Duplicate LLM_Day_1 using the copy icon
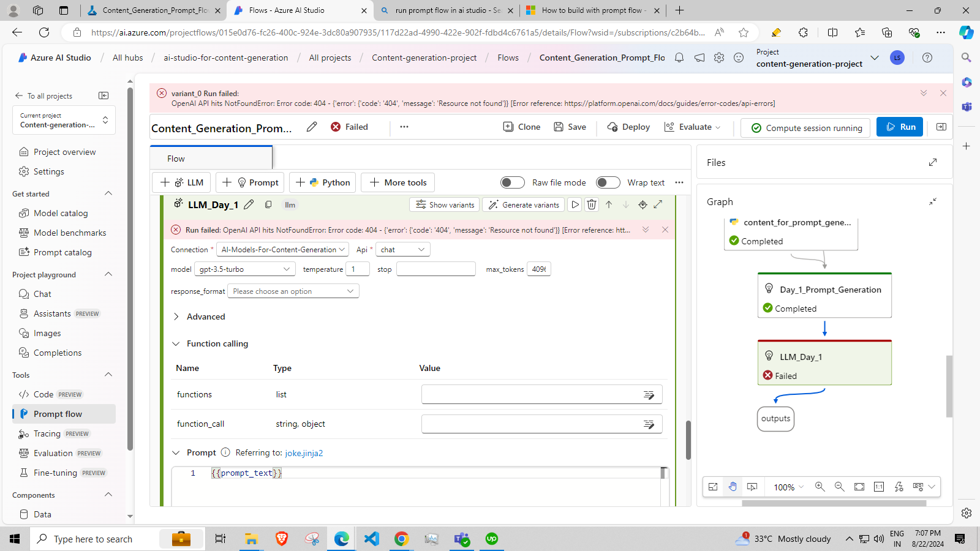Viewport: 980px width, 551px height. tap(268, 204)
